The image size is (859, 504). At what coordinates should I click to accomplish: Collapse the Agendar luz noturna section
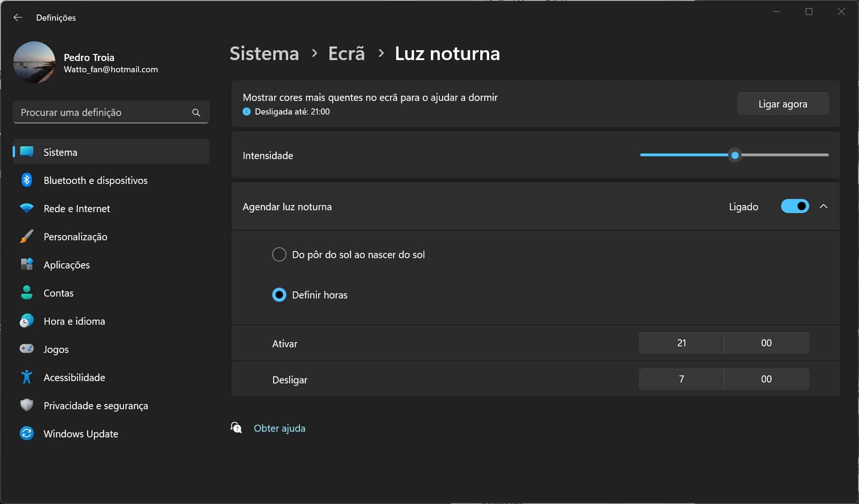click(x=823, y=206)
